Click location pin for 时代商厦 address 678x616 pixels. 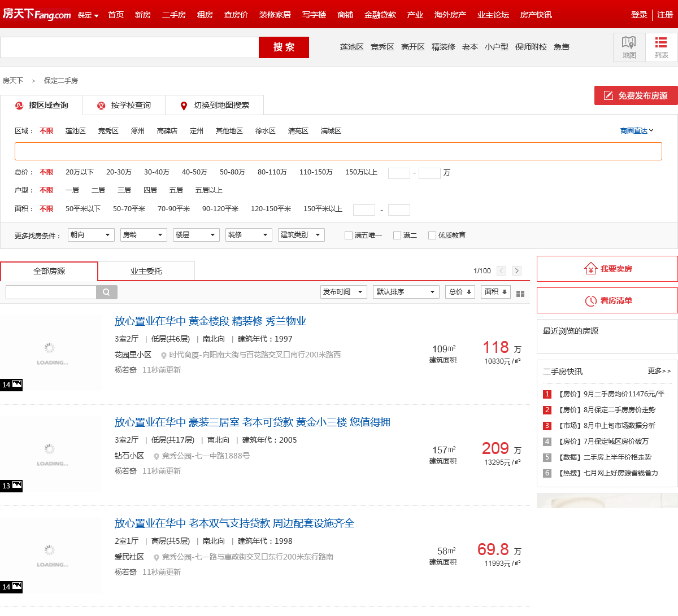point(164,356)
